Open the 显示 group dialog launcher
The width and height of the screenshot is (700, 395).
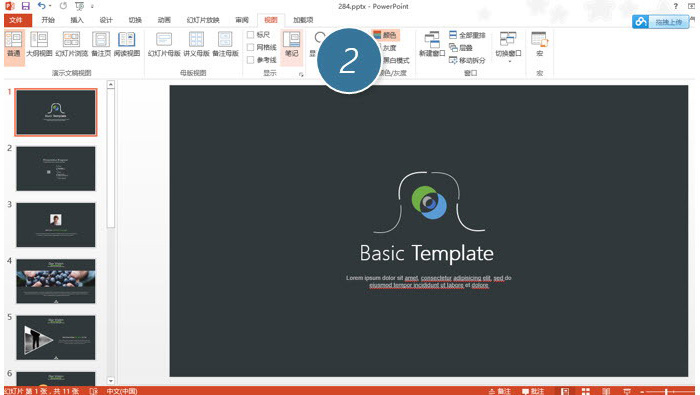pos(301,75)
